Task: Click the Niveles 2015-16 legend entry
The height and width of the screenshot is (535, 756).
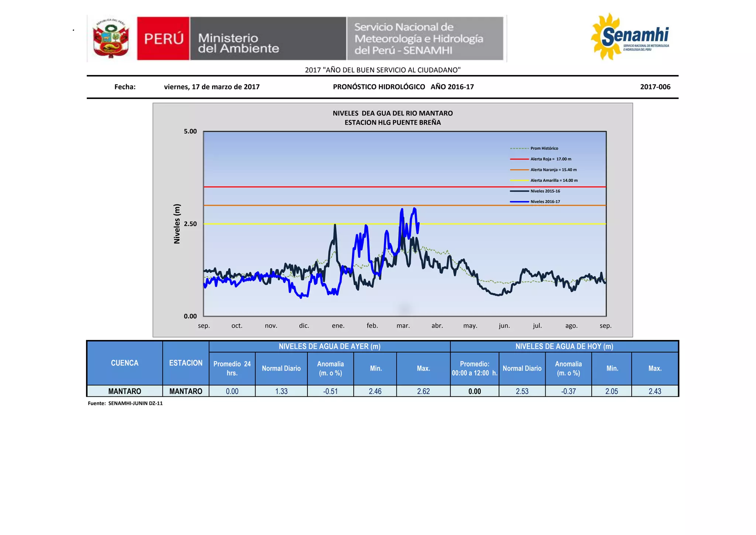Action: tap(545, 191)
